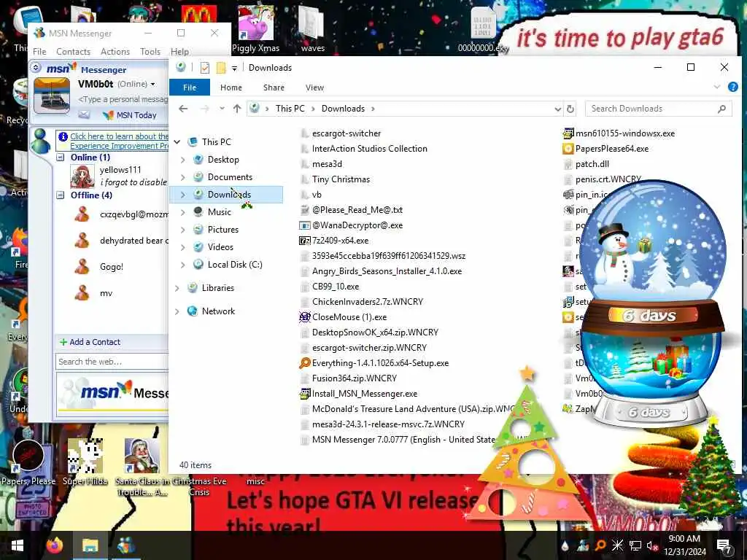Open Piggly Xmas desktop shortcut
The height and width of the screenshot is (560, 747).
pos(255,29)
